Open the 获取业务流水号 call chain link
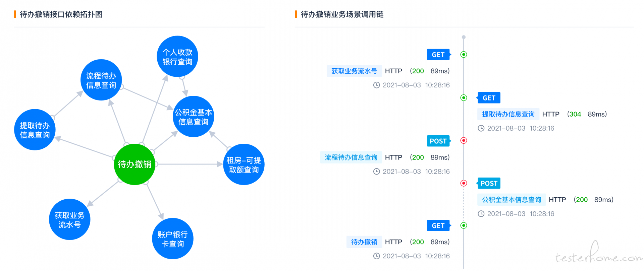 [x=354, y=71]
